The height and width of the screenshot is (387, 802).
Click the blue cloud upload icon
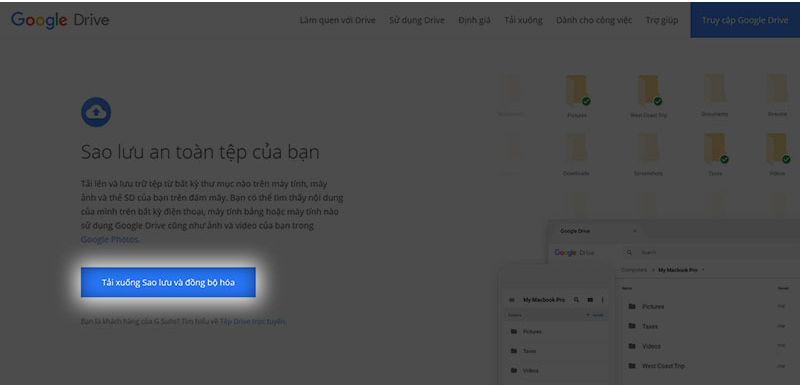(96, 112)
